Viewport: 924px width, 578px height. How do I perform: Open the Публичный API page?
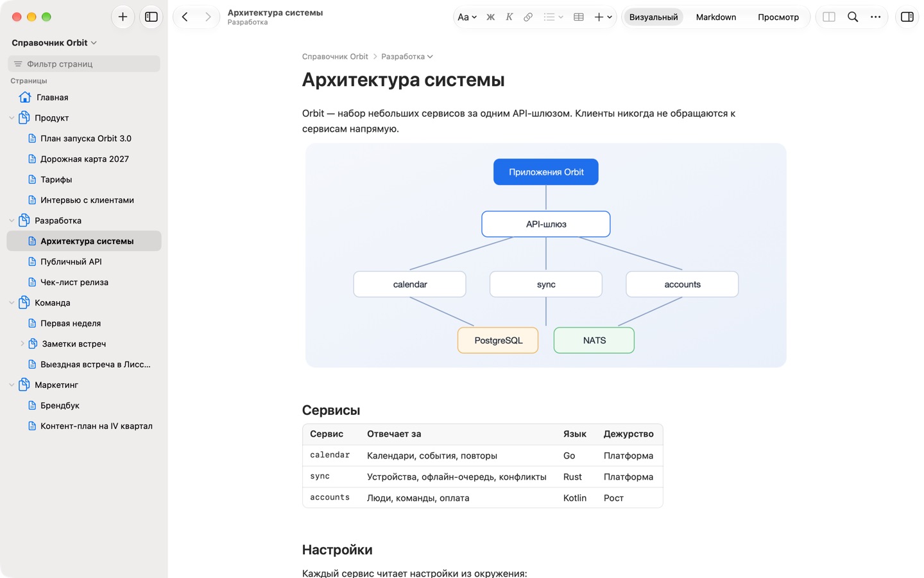tap(84, 261)
